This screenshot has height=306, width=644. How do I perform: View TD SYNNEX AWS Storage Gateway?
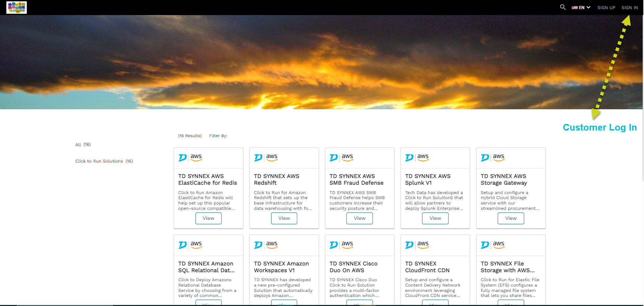511,218
